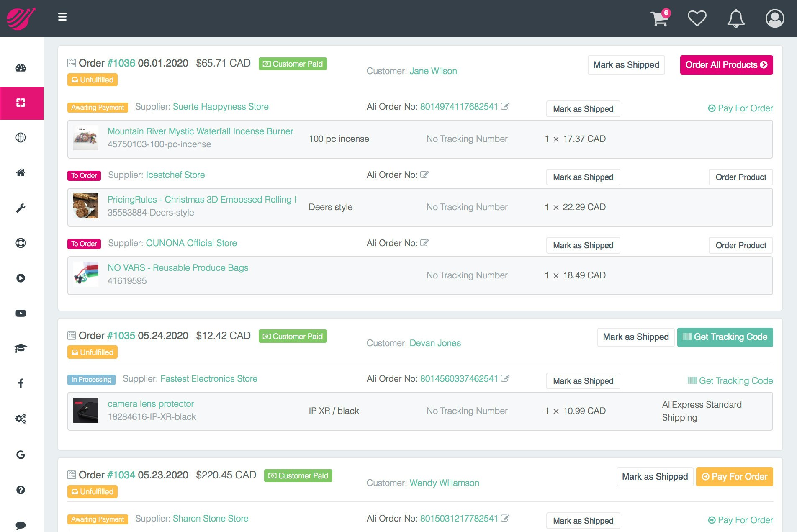Edit Ali Order No 8014974117682541 pencil icon
The width and height of the screenshot is (797, 532).
(x=505, y=106)
